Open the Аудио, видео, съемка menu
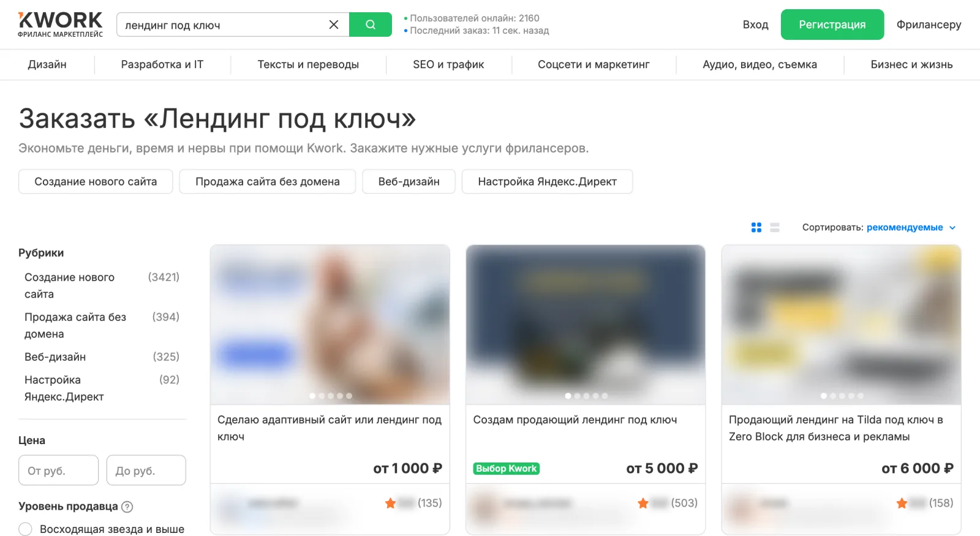 coord(759,64)
